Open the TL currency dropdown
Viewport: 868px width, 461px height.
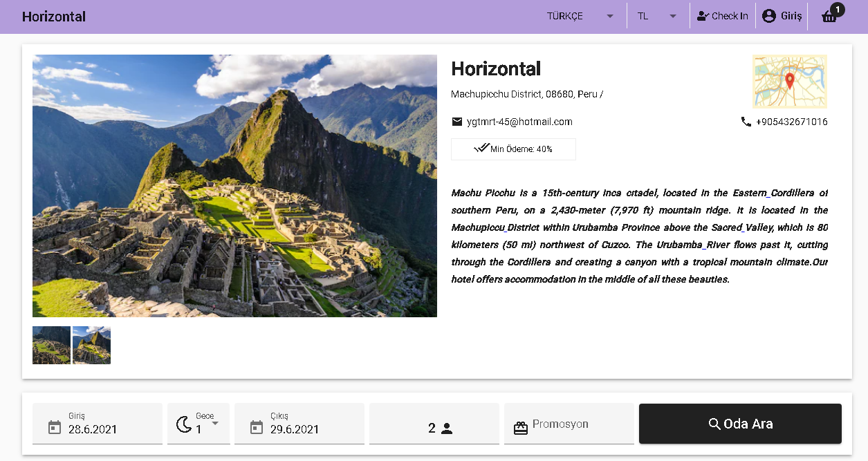coord(657,16)
